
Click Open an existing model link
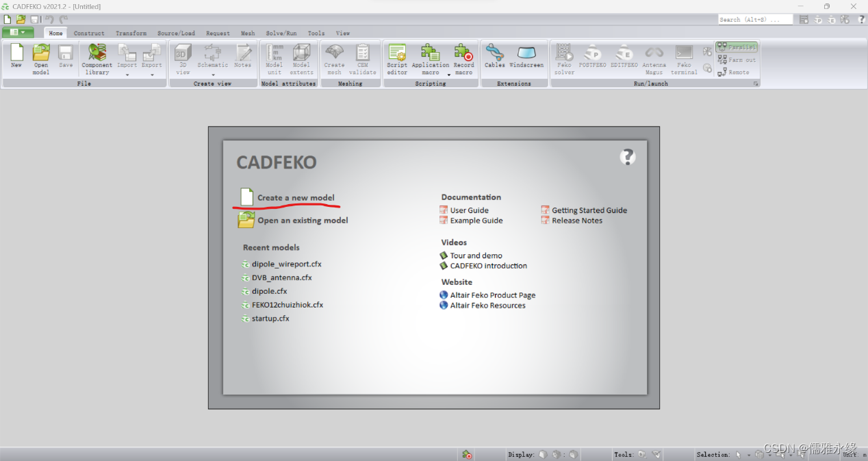[303, 221]
